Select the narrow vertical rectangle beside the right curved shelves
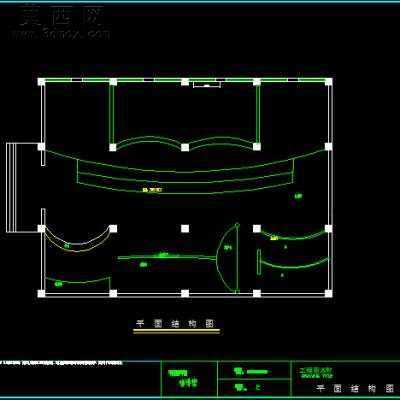The height and width of the screenshot is (400, 400). click(259, 262)
